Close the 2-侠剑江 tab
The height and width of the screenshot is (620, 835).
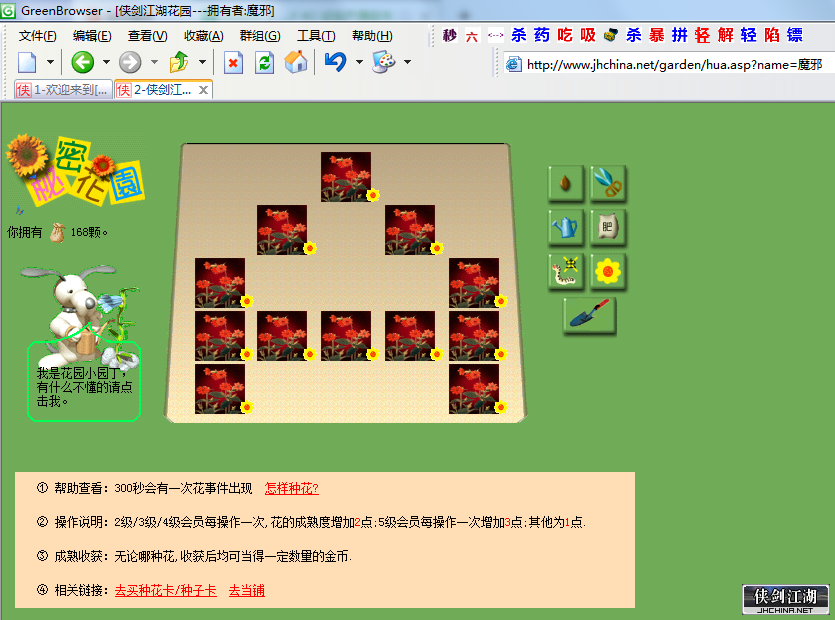(x=203, y=91)
